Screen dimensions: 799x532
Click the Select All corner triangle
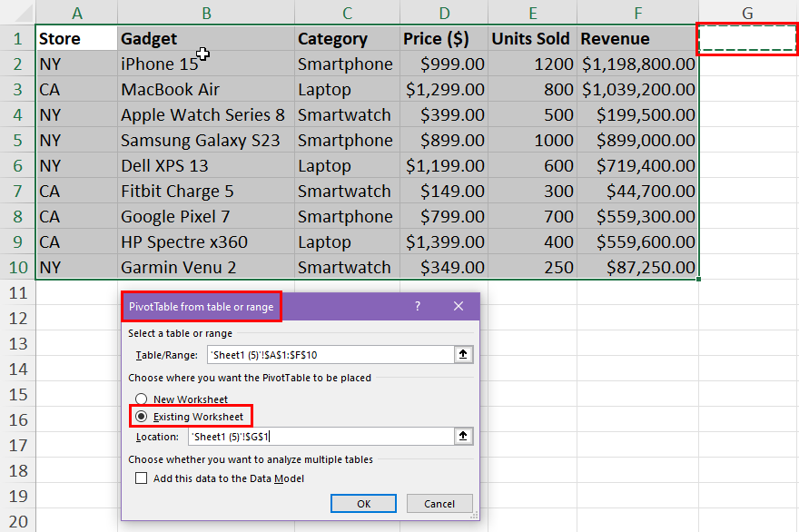[23, 13]
